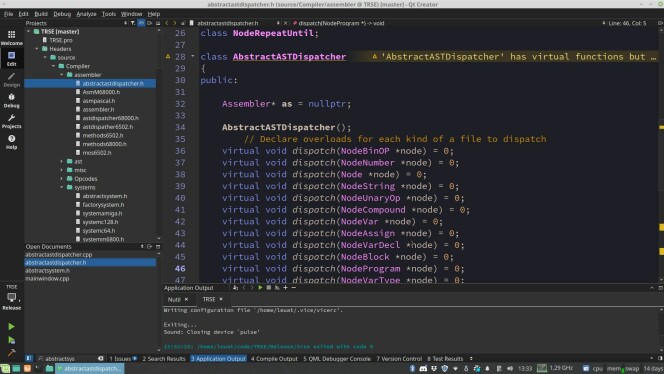The image size is (664, 374).
Task: Click the Discord icon in system tray
Action: pos(423,368)
